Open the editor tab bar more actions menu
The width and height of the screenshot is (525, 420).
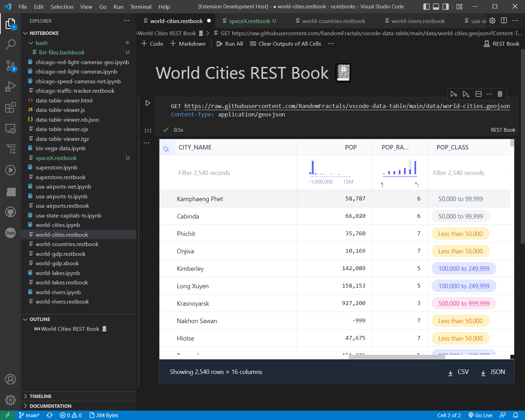coord(515,21)
